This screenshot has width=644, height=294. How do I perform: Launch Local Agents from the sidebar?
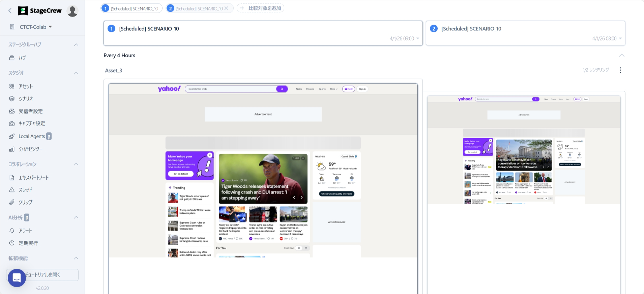click(x=31, y=136)
